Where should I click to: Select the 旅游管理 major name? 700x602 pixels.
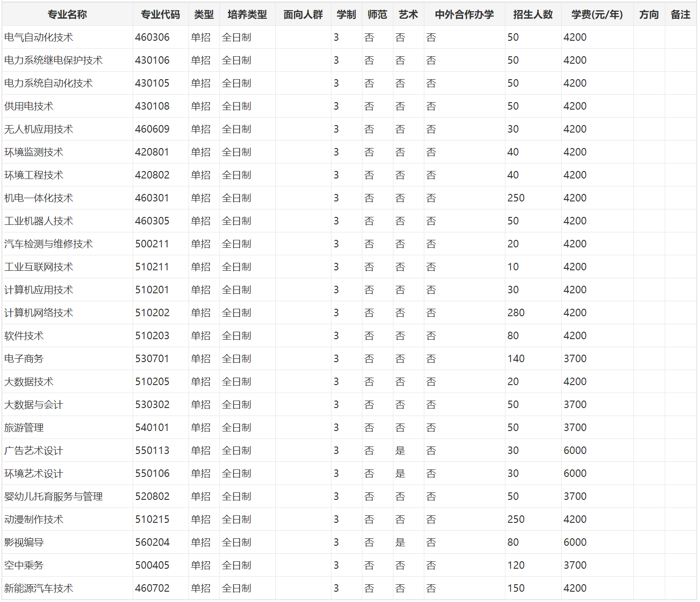(24, 427)
